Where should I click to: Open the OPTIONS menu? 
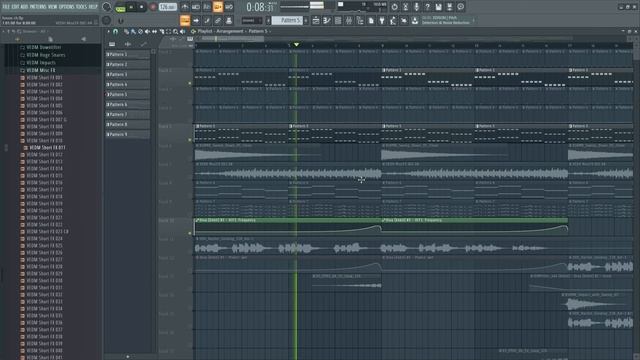67,7
